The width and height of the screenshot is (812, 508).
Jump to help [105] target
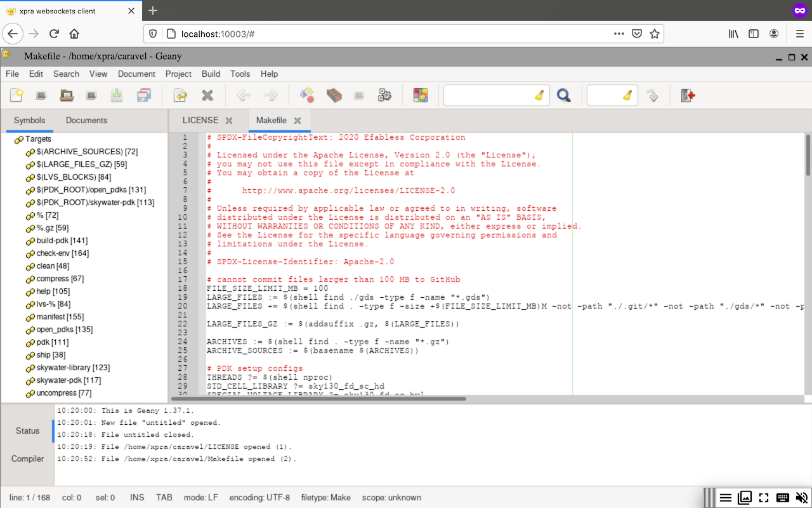[53, 291]
